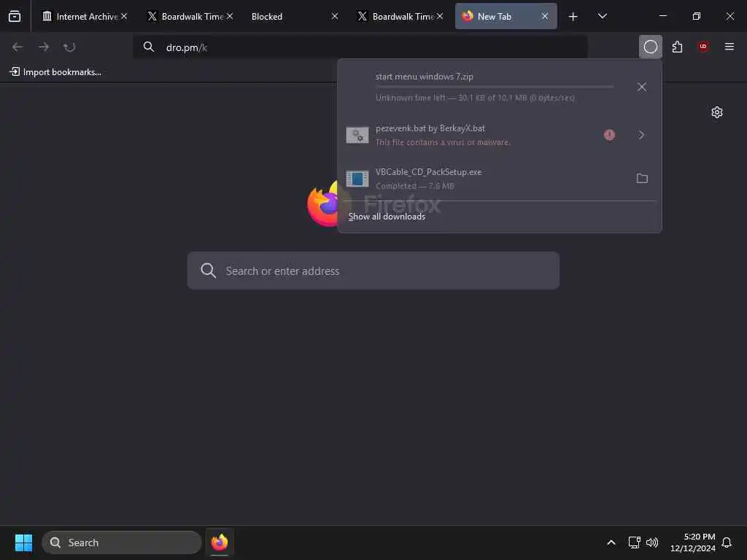Click the address bar showing dro.pm/k
Viewport: 747px width, 560px height.
pos(360,47)
